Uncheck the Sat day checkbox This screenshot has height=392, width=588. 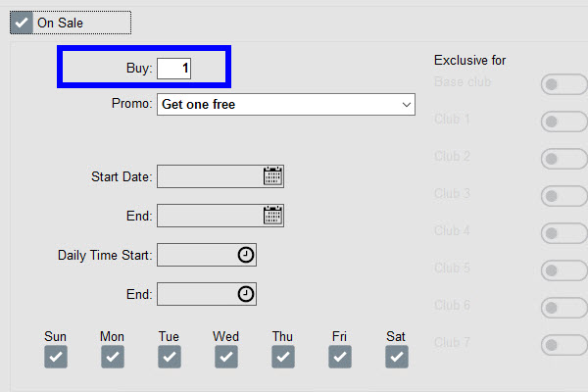(397, 358)
